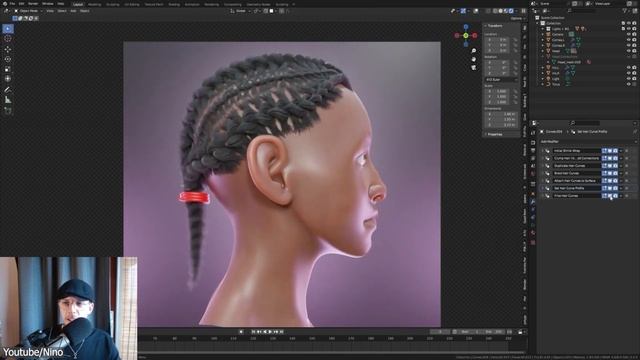Hide the Light object with its eye icon
This screenshot has height=360, width=640.
[629, 78]
